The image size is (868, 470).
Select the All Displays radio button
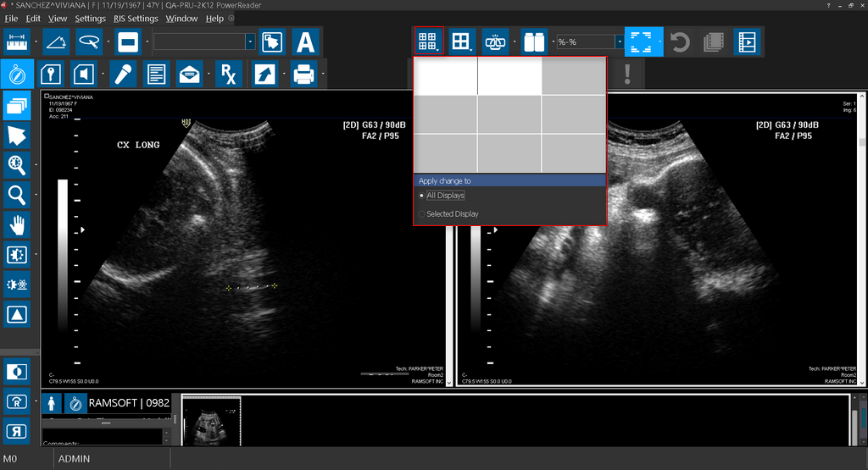click(422, 196)
